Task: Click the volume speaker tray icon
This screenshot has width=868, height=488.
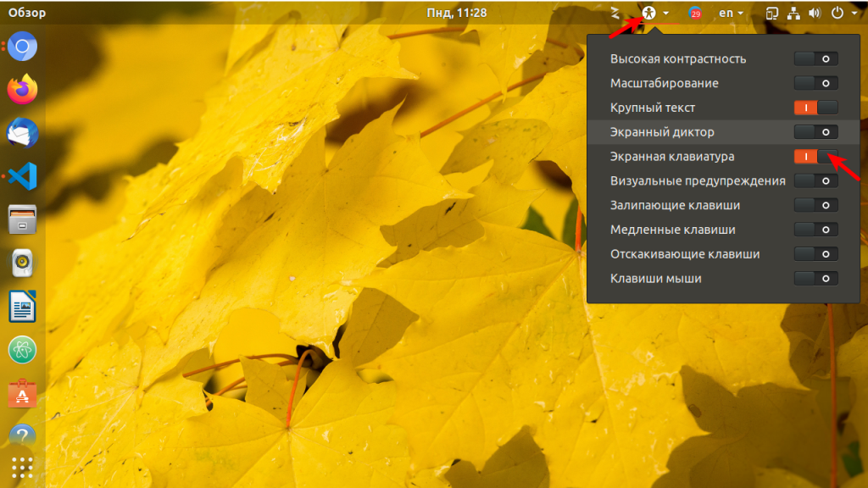Action: click(815, 13)
